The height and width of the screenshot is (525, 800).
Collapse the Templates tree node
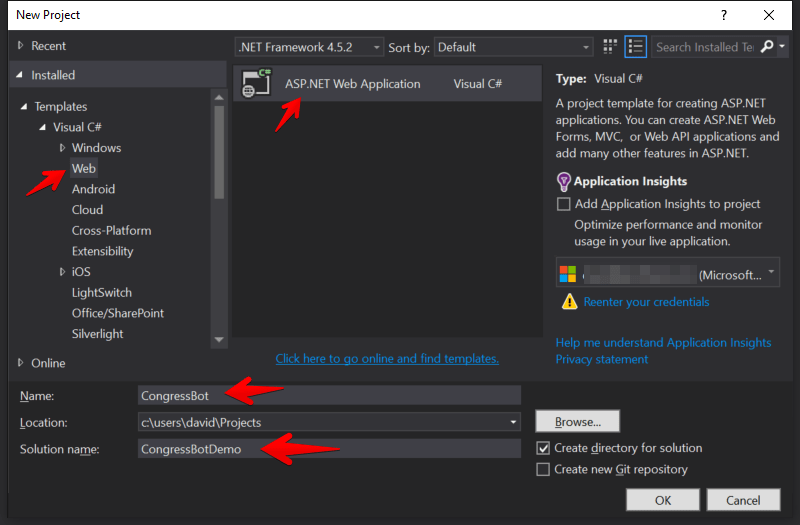click(23, 107)
